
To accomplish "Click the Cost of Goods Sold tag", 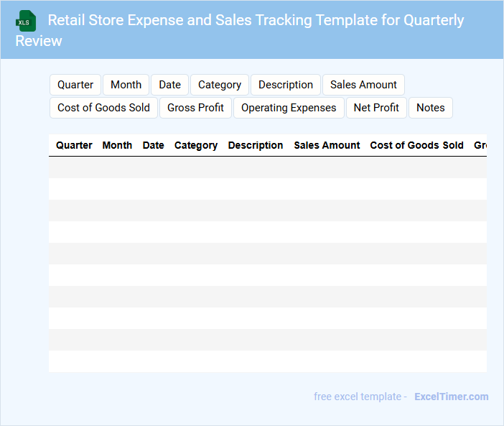I will 103,108.
